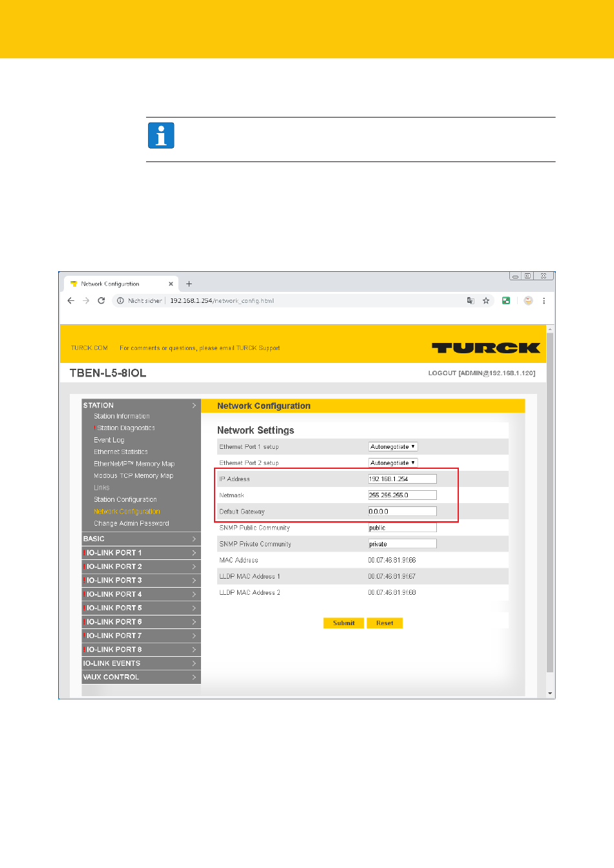This screenshot has width=614, height=868.
Task: Open site info icon beside 'Nicht sicher'
Action: point(120,301)
